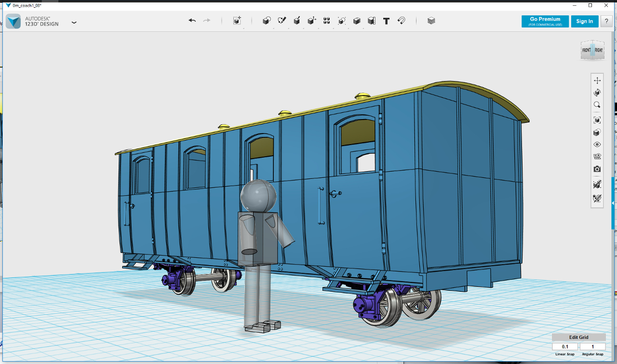The image size is (617, 364).
Task: Select the Pan navigation tool
Action: [x=597, y=81]
